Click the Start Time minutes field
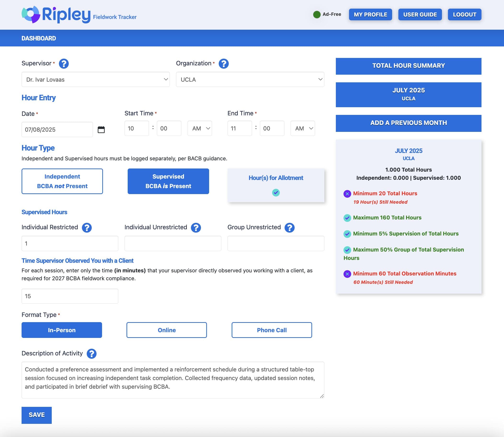 (169, 128)
